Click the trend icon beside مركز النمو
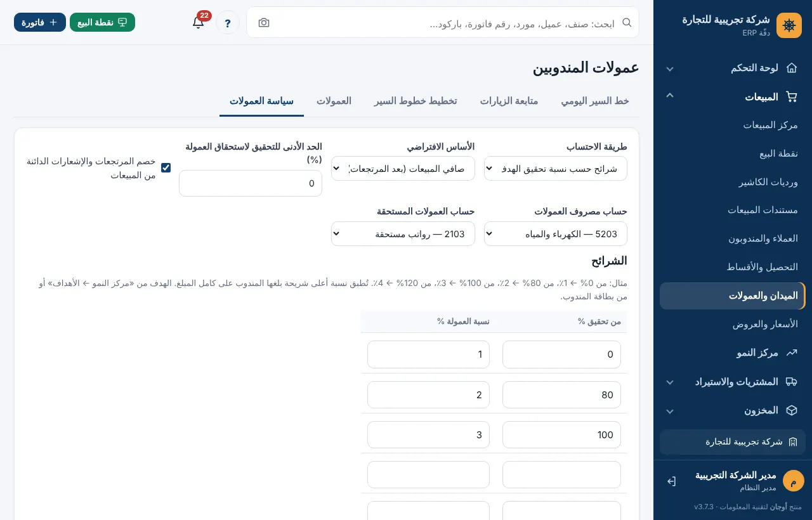This screenshot has width=812, height=520. [791, 353]
